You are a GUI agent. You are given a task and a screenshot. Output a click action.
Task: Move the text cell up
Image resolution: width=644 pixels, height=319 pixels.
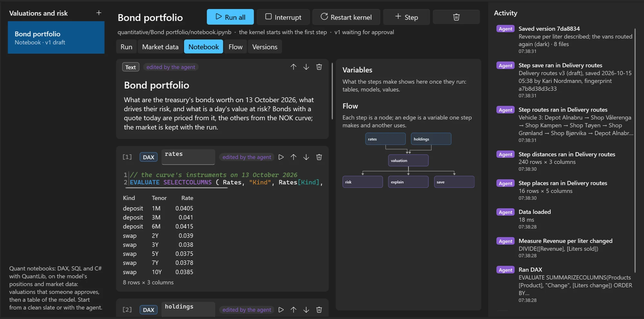293,67
